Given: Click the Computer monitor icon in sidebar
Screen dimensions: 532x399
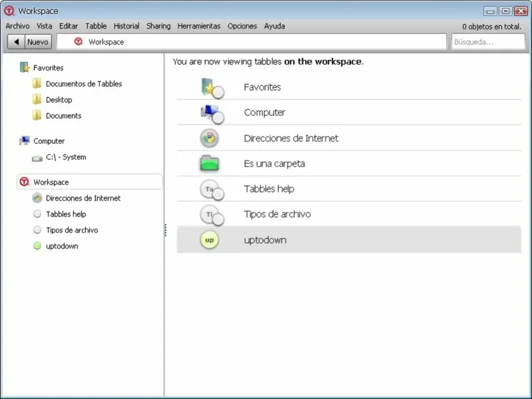Looking at the screenshot, I should coord(25,140).
